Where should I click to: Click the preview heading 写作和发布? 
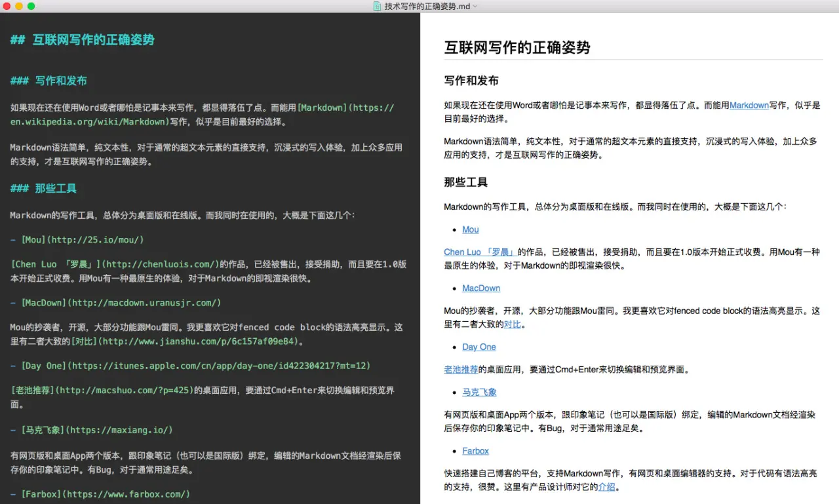471,81
